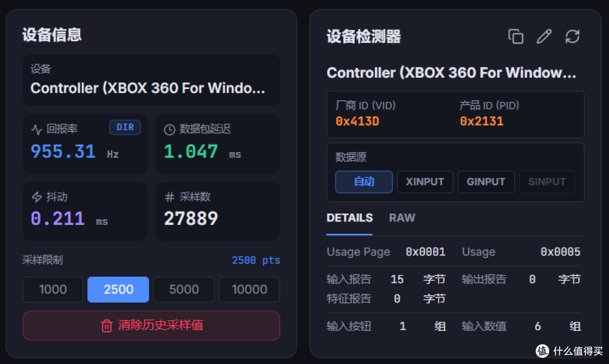609x364 pixels.
Task: Switch to the DETAILS tab
Action: (350, 218)
